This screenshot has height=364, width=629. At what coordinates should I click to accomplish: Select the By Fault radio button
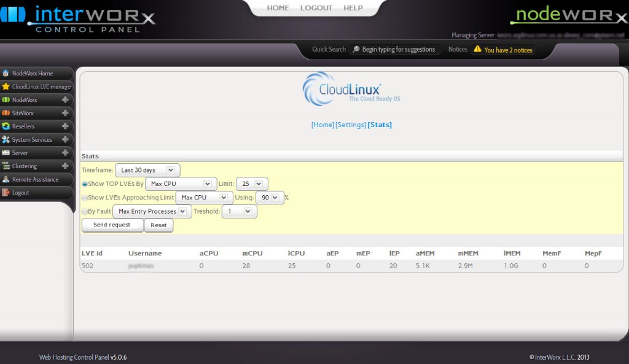pyautogui.click(x=85, y=211)
